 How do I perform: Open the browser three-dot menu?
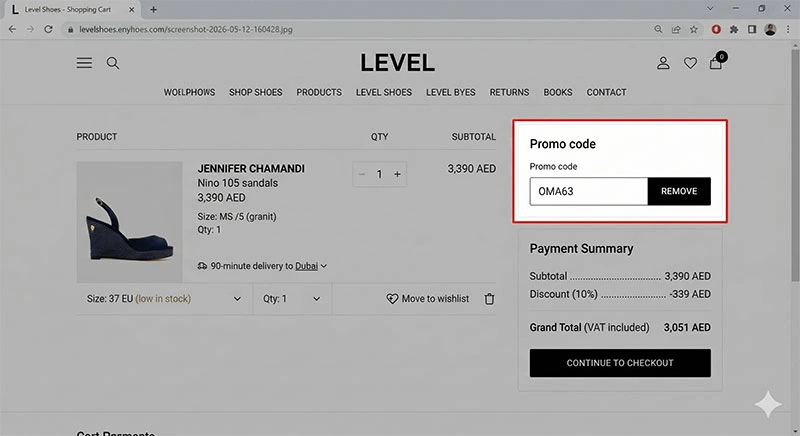coord(788,30)
